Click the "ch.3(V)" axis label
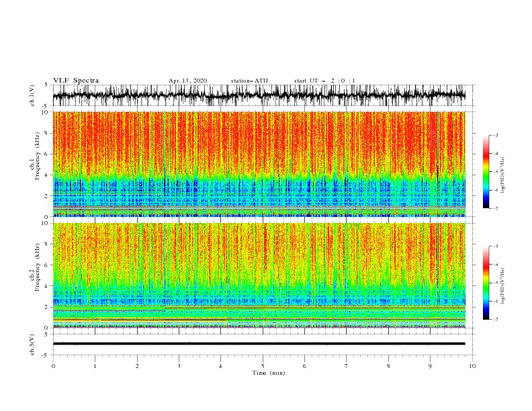 pyautogui.click(x=32, y=345)
